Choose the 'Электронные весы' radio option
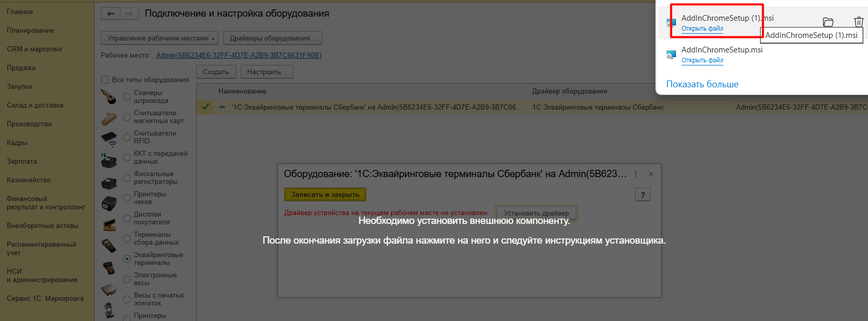The image size is (868, 321). (x=127, y=279)
